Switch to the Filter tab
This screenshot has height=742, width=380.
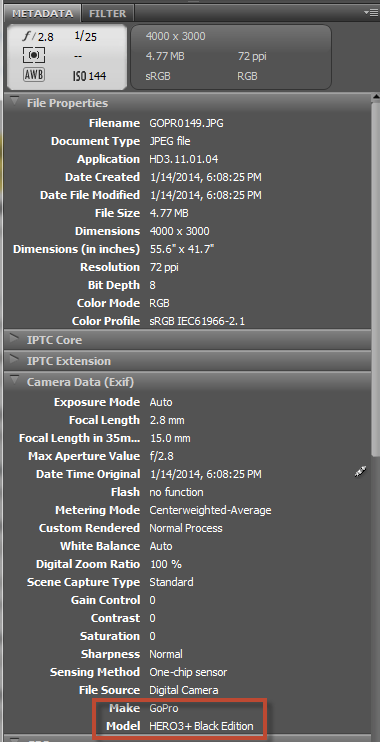pos(107,13)
